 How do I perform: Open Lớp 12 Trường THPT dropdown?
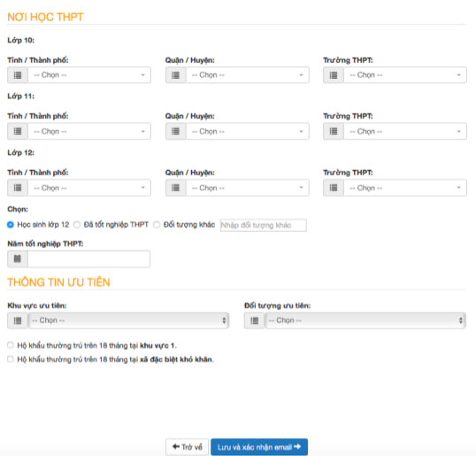pyautogui.click(x=405, y=188)
